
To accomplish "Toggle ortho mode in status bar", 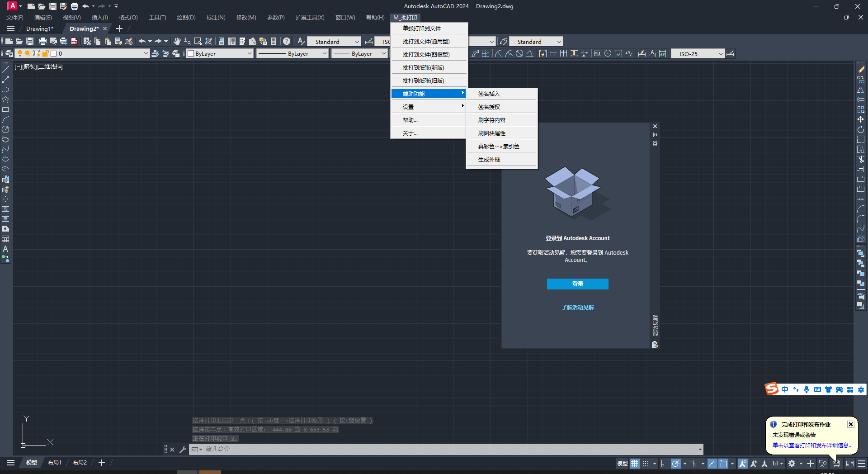I will click(x=665, y=464).
